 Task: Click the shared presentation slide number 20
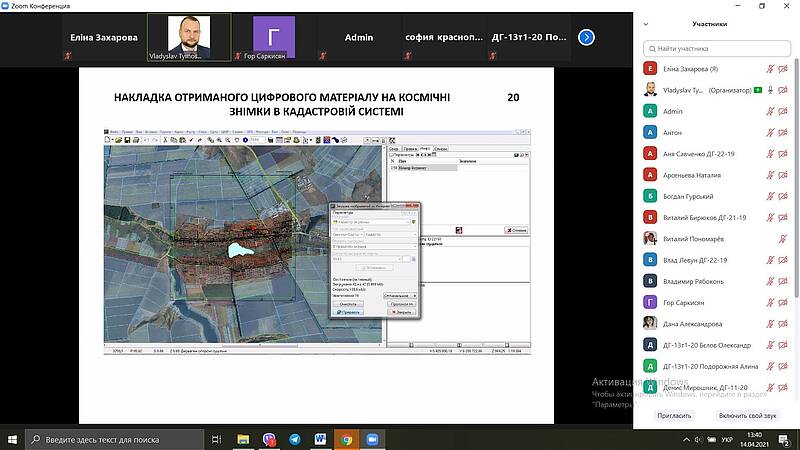pyautogui.click(x=513, y=97)
